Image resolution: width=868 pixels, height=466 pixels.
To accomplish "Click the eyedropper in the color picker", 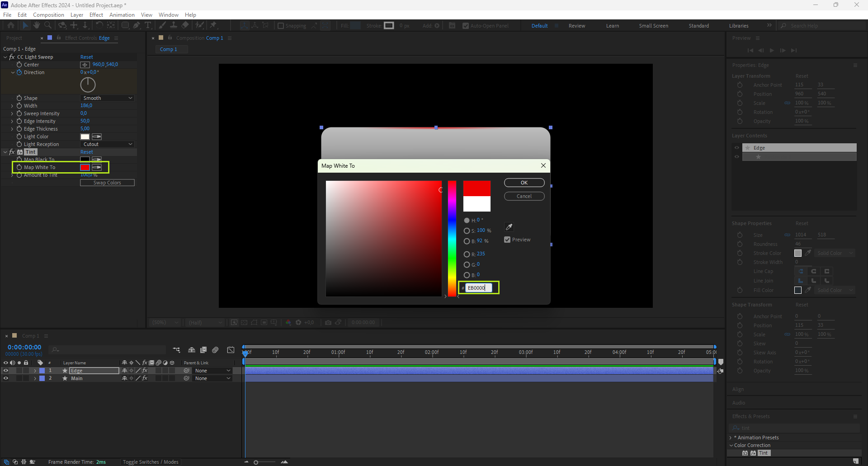I will (x=509, y=227).
